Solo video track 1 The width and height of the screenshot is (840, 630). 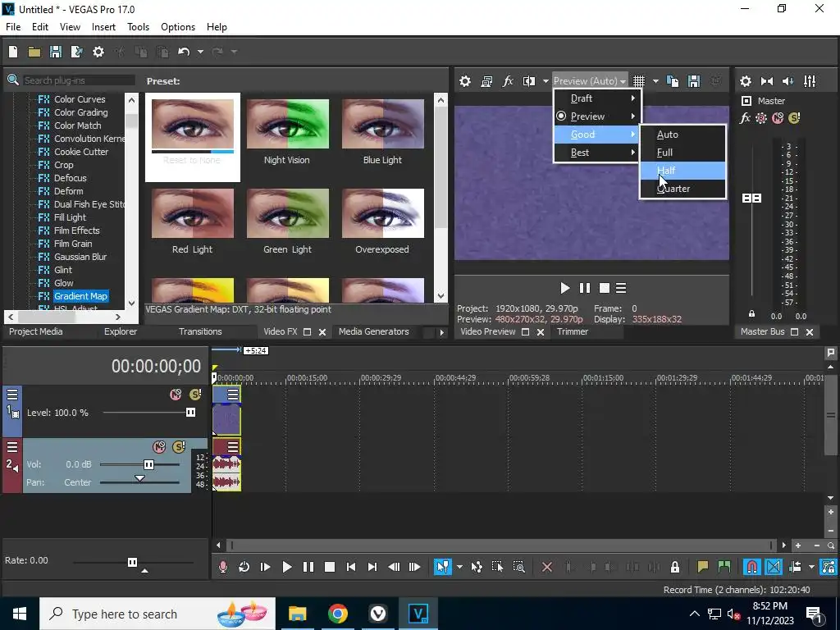[x=195, y=395]
